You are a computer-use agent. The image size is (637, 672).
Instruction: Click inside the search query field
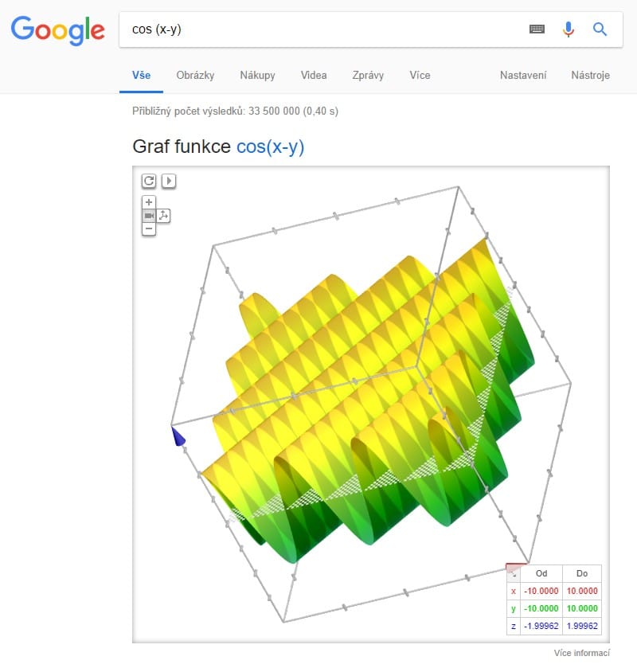tap(318, 29)
